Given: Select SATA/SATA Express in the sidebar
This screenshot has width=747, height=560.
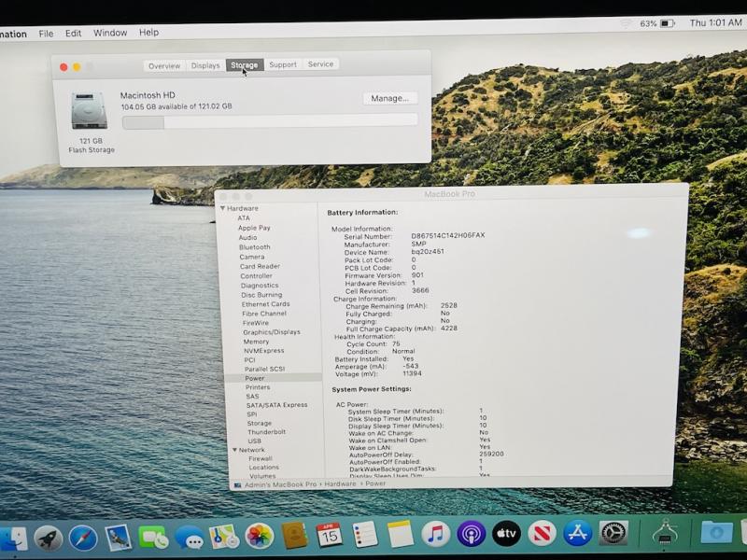Looking at the screenshot, I should (x=276, y=405).
